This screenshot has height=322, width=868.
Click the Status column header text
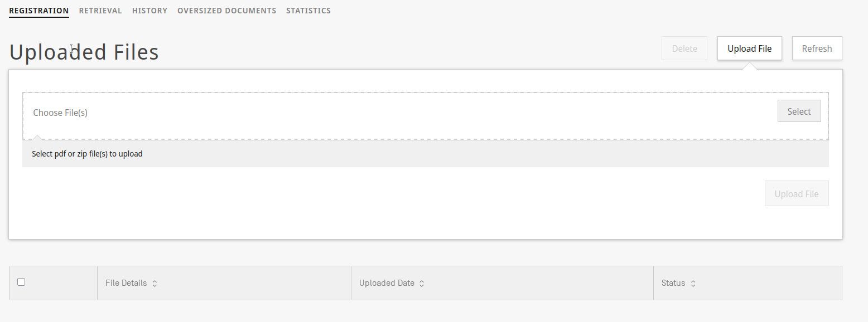673,283
